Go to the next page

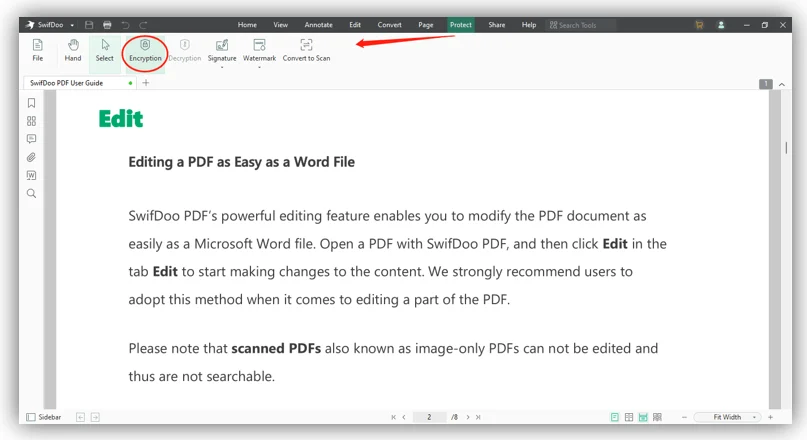(468, 417)
